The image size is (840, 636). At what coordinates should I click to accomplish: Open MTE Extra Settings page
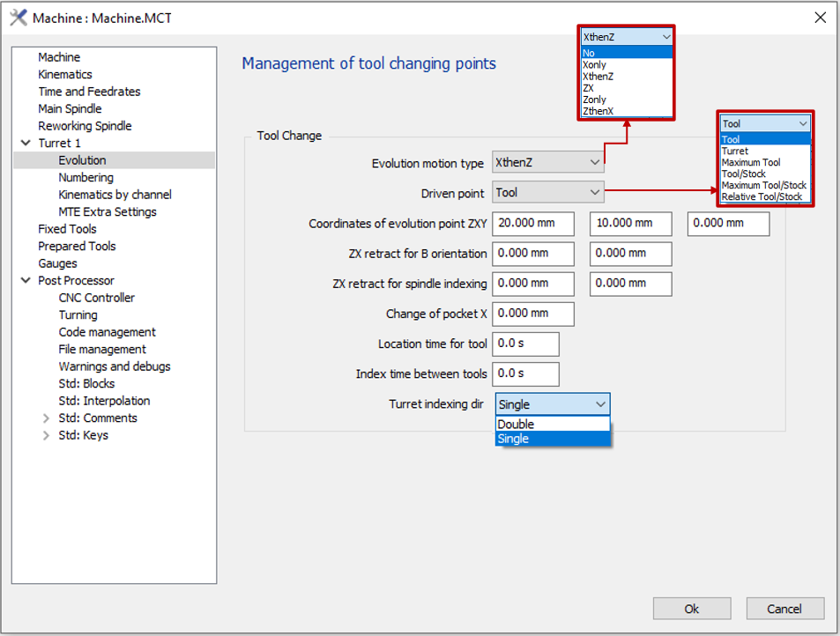[107, 212]
